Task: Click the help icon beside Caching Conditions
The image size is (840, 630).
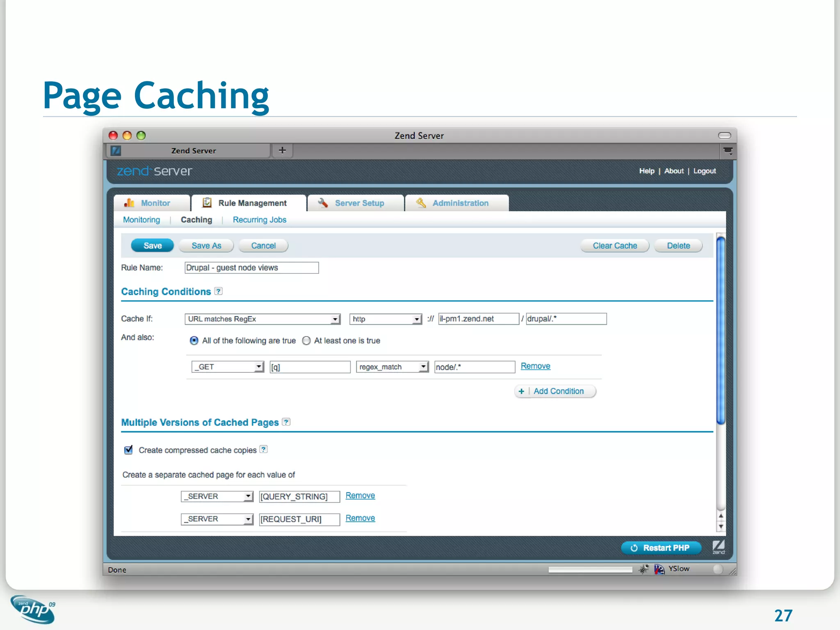Action: [219, 291]
